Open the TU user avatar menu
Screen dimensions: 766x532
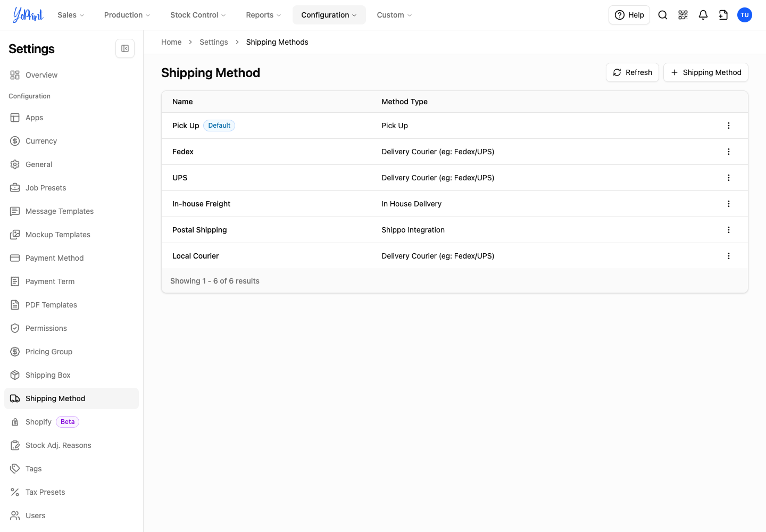[745, 15]
